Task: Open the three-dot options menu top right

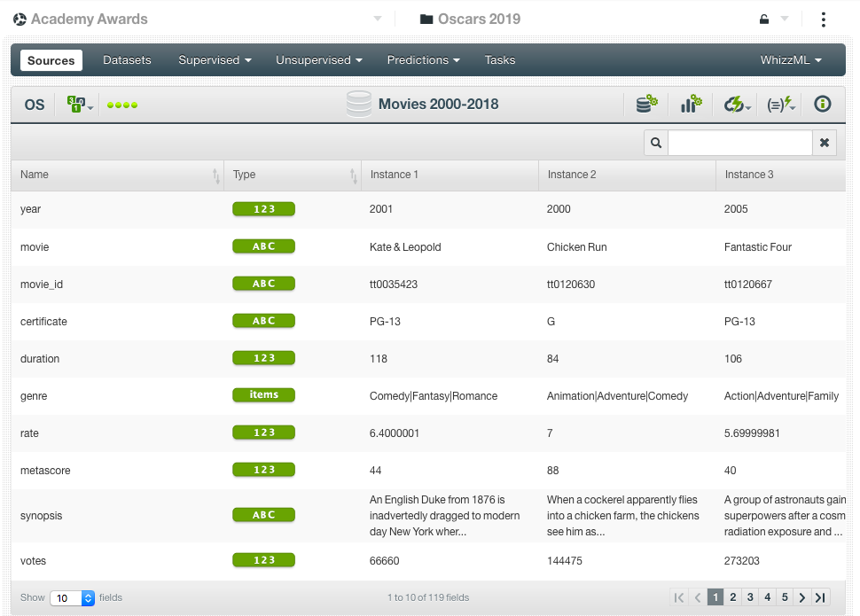Action: point(823,19)
